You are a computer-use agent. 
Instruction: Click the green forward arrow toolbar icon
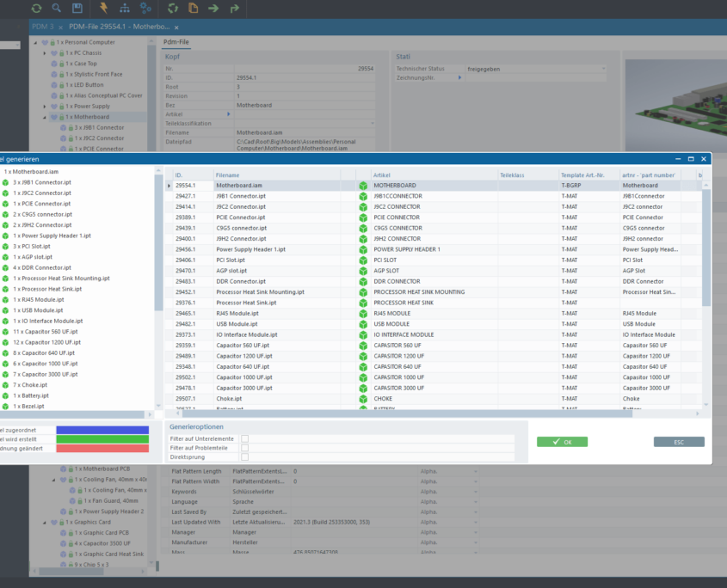(215, 8)
